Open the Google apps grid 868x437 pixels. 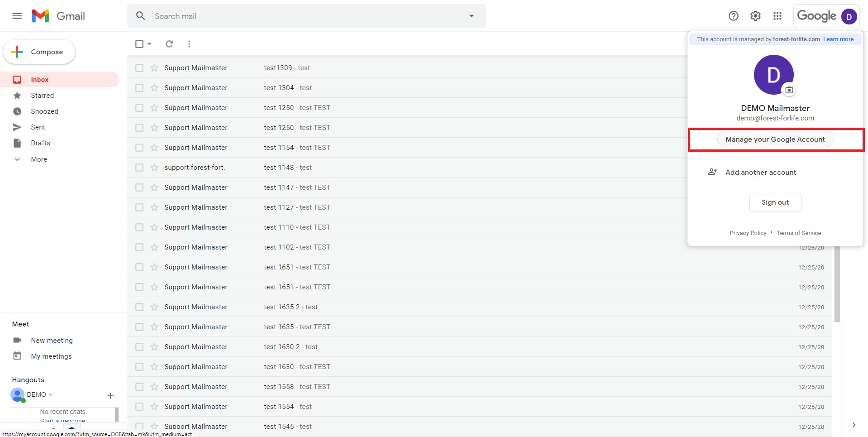point(777,16)
